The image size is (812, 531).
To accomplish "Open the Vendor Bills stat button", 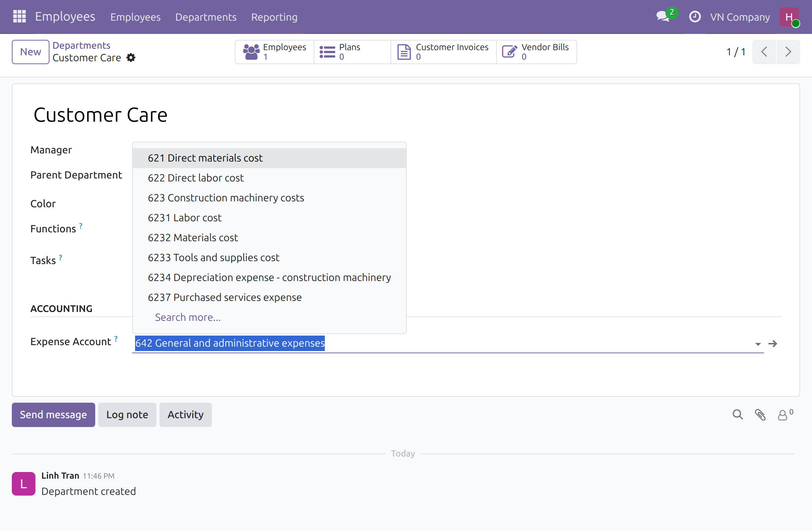I will 536,52.
